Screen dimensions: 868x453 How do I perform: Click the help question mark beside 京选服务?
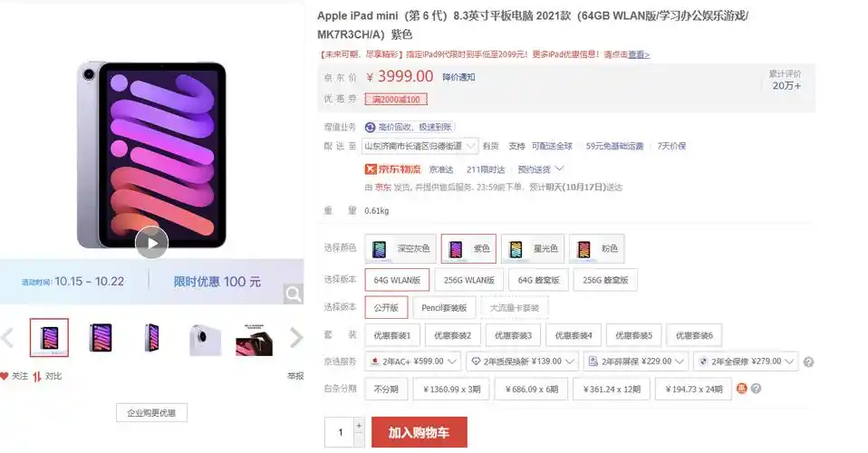809,362
